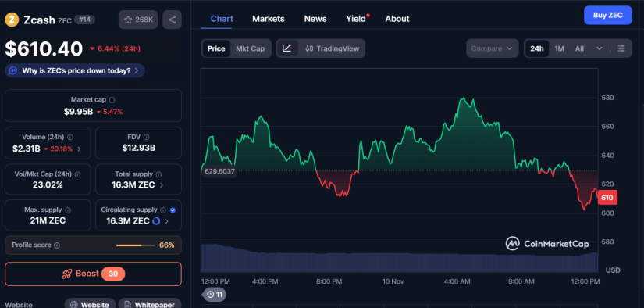644x308 pixels.
Task: Click the info icon next to Profile score
Action: [x=57, y=245]
